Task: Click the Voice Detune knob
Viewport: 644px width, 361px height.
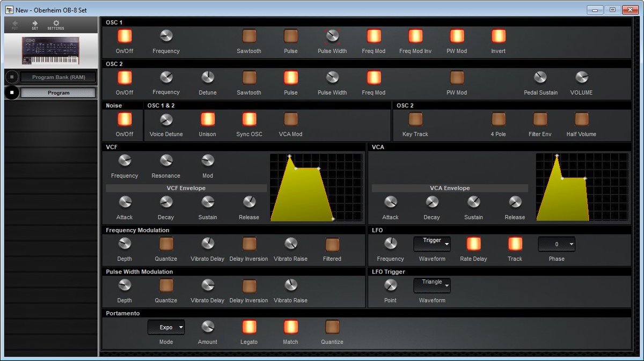Action: (x=166, y=119)
